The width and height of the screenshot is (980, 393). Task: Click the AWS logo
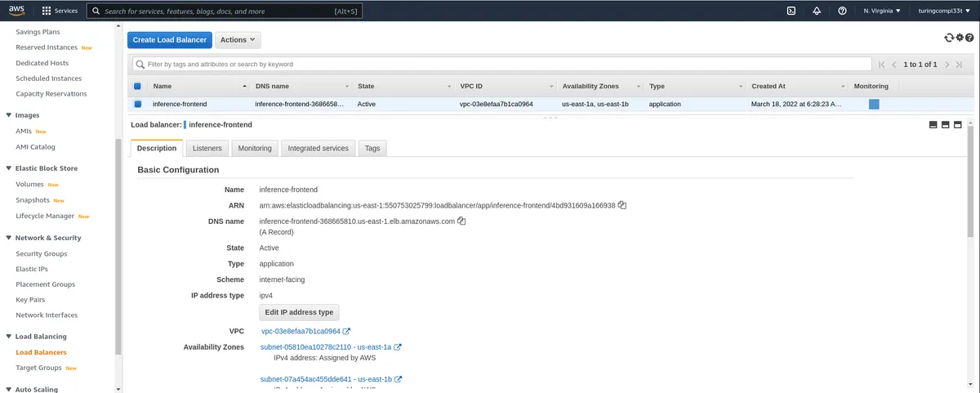pos(18,11)
